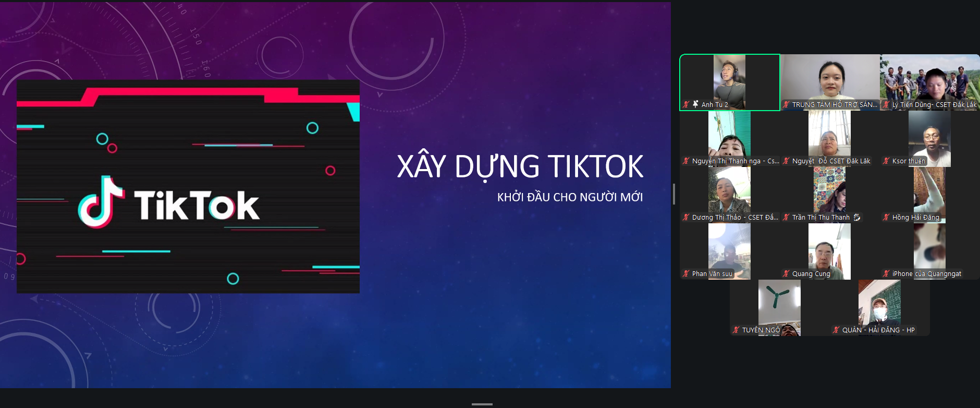Click the pin icon beside Anh Tu 2
This screenshot has height=408, width=980.
695,104
